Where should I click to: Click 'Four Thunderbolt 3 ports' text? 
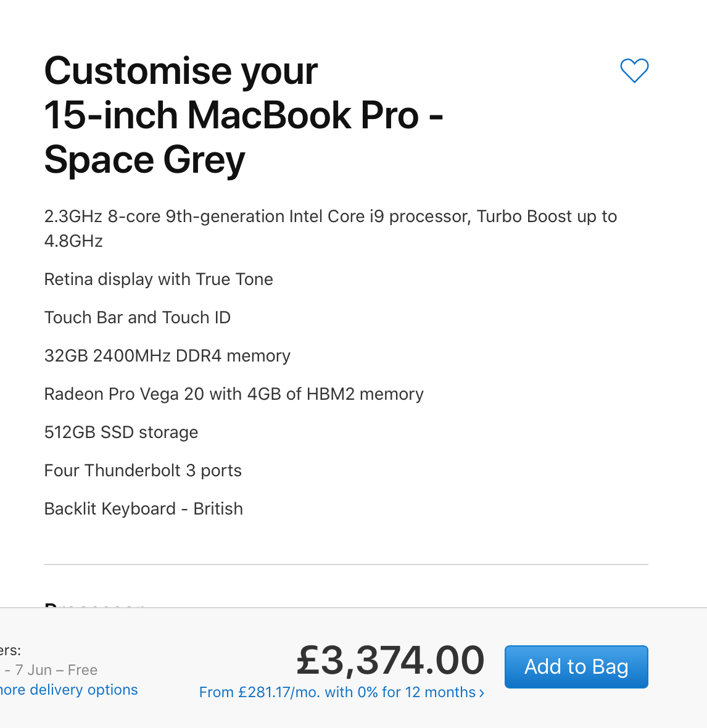[143, 471]
